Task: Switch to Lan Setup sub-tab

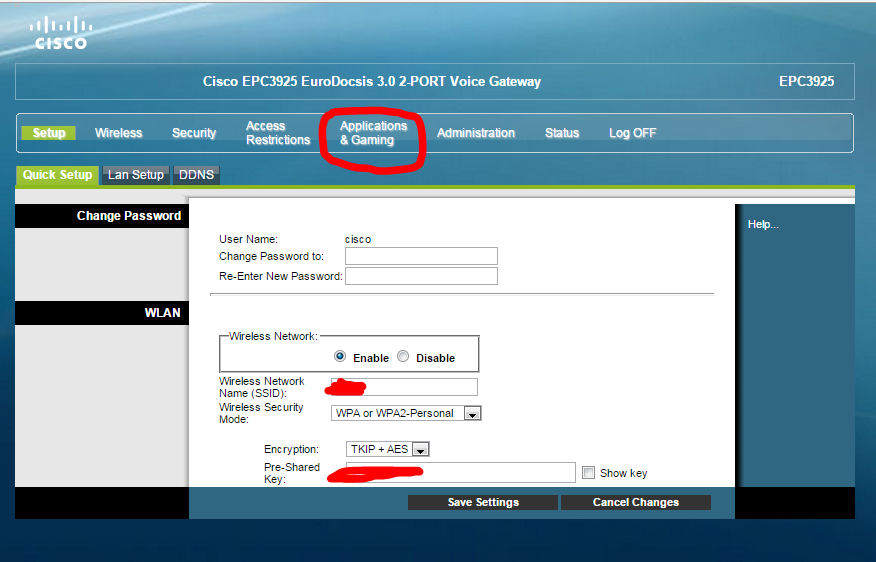Action: [135, 175]
